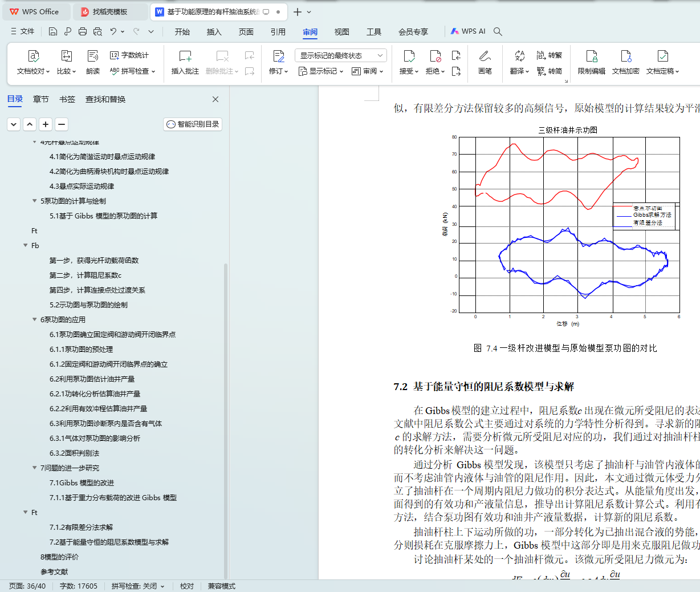Jump to '7.1Gibbs 模型的改进' heading
Image resolution: width=700 pixels, height=592 pixels.
pyautogui.click(x=82, y=482)
